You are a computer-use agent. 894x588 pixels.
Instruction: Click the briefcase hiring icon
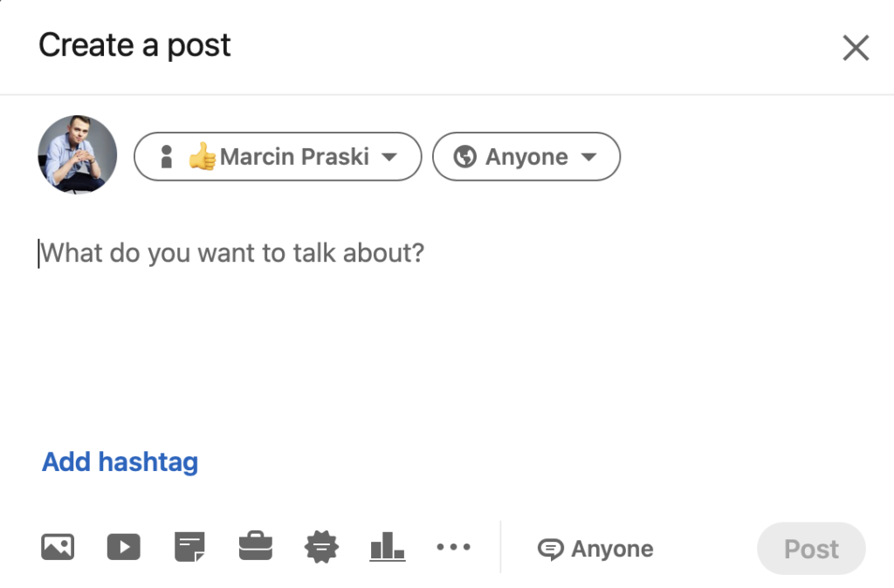pyautogui.click(x=256, y=548)
